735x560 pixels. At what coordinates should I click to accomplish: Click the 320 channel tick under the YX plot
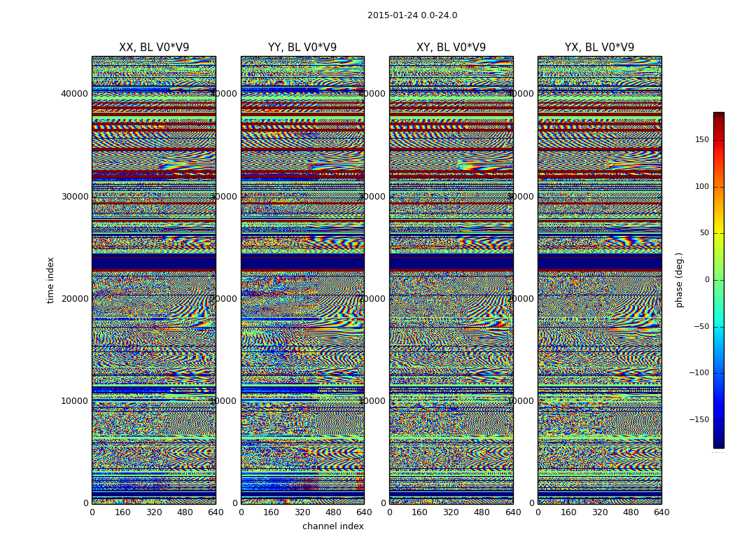[599, 512]
